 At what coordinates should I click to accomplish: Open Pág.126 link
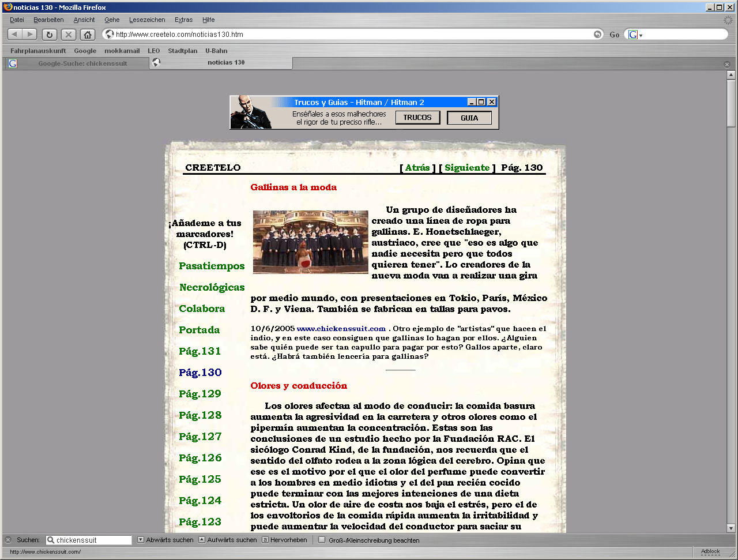[200, 458]
